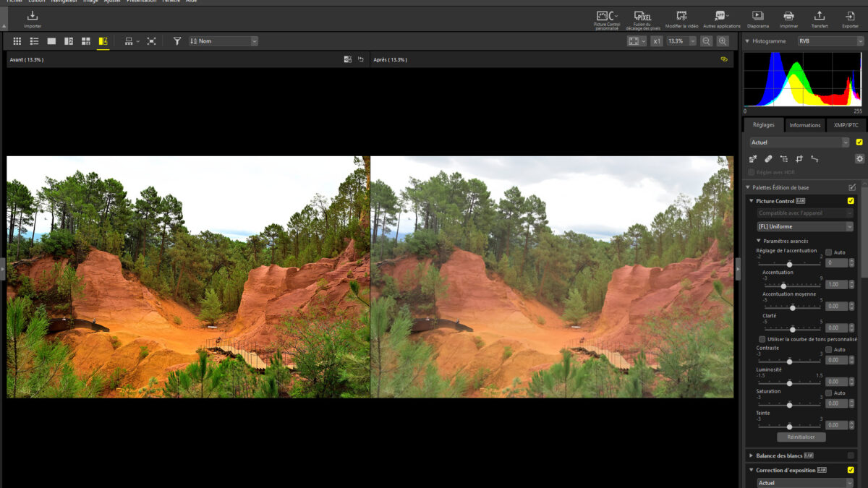Image resolution: width=868 pixels, height=488 pixels.
Task: Click the Saturation slider handle
Action: click(789, 405)
